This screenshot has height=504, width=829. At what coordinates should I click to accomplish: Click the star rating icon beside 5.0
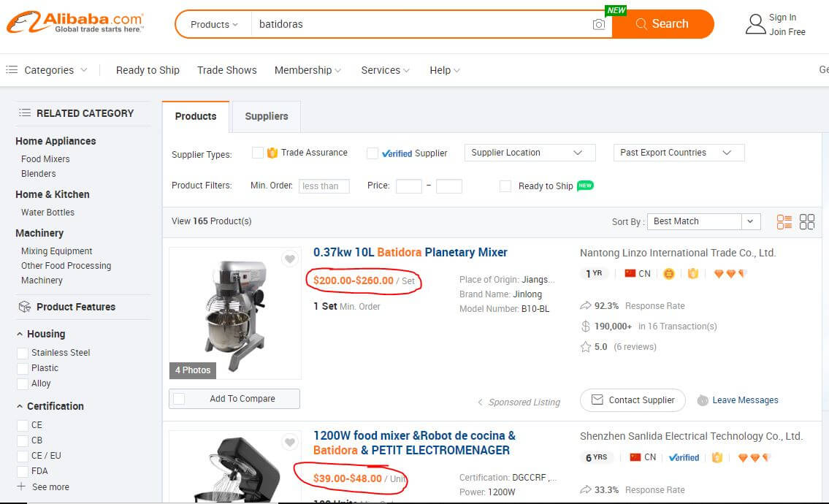click(586, 347)
